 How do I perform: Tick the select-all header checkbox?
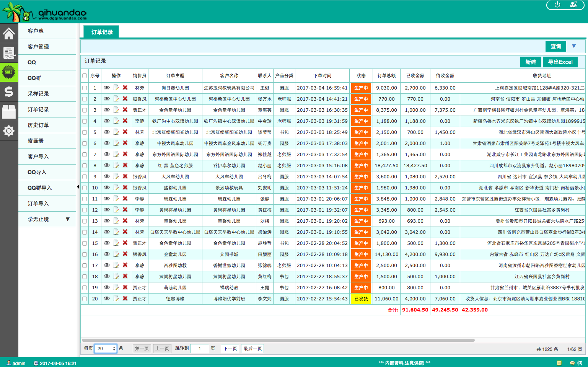point(85,76)
